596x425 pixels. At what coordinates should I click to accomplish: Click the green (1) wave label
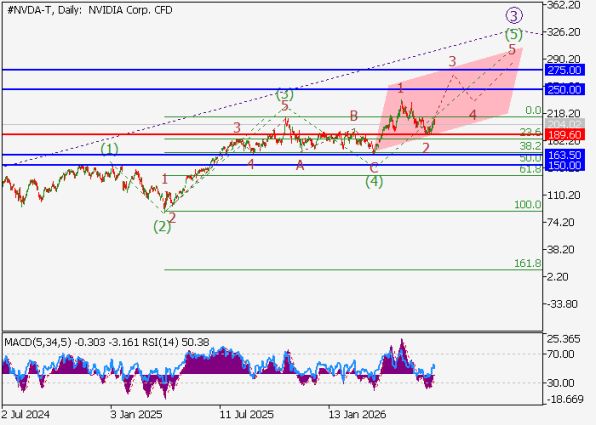tap(109, 149)
